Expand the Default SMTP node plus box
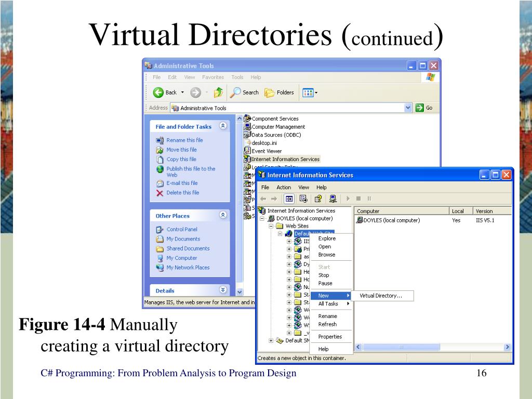Viewport: 532px width, 399px height. [x=271, y=340]
